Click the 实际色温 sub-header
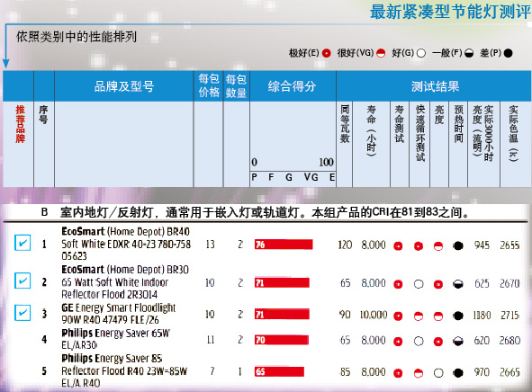Viewport: 532px width, 392px height. pyautogui.click(x=513, y=133)
